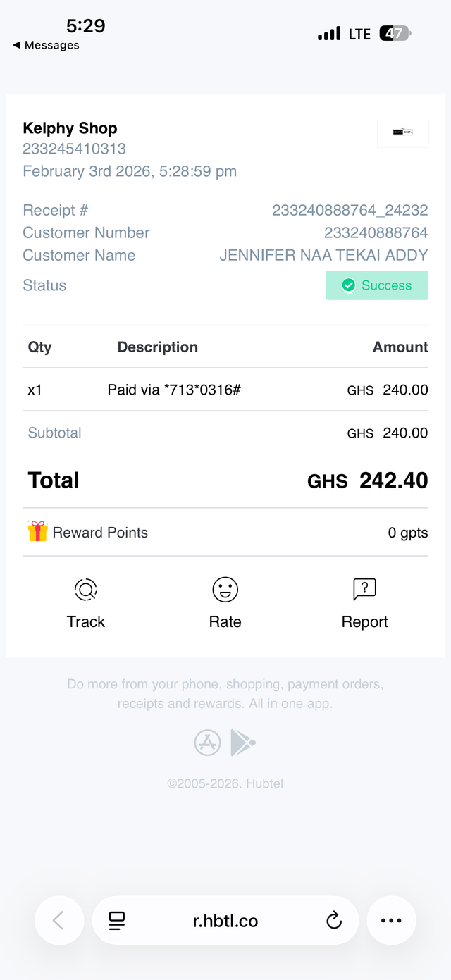The height and width of the screenshot is (980, 451).
Task: Tap the Report question bubble icon
Action: [x=364, y=589]
